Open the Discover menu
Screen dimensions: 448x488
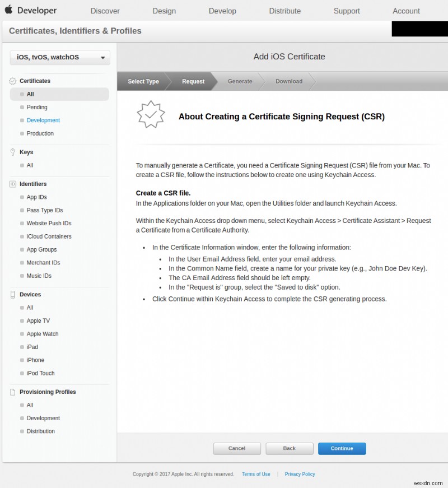pyautogui.click(x=105, y=11)
